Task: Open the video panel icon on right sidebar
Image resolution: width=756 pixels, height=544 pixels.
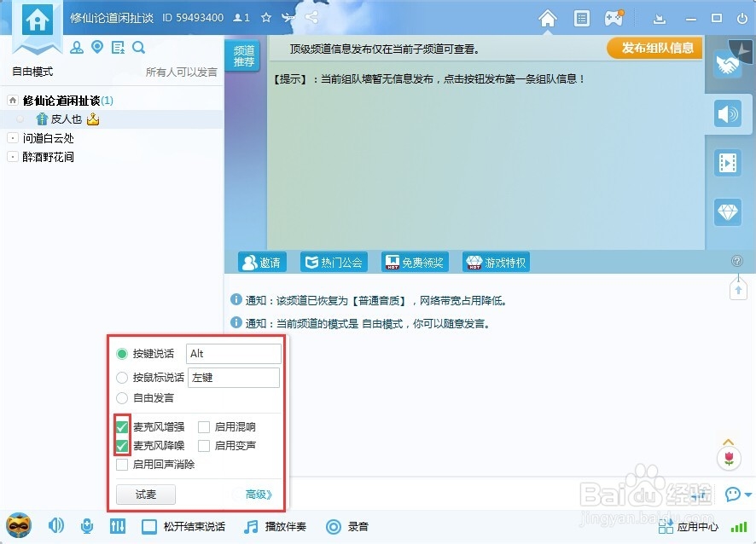Action: coord(727,163)
